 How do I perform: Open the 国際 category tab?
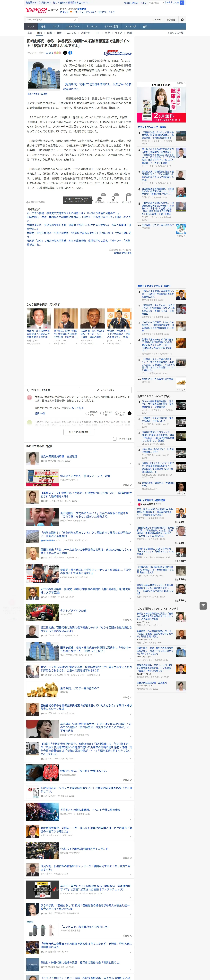(49, 33)
